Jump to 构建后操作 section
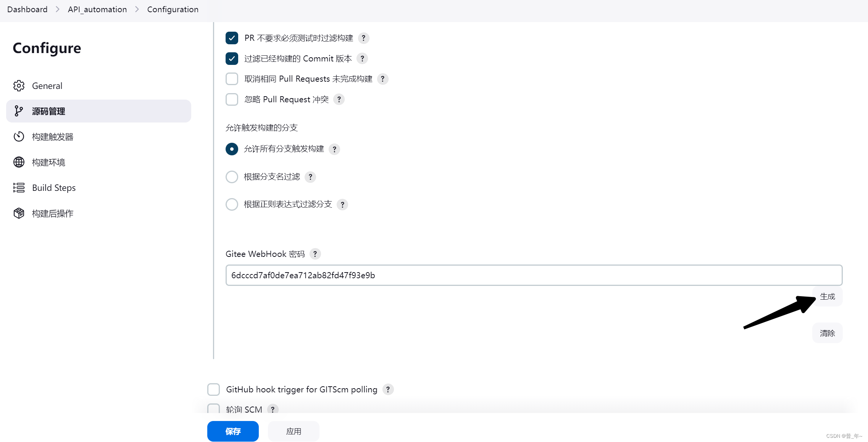 [x=98, y=213]
